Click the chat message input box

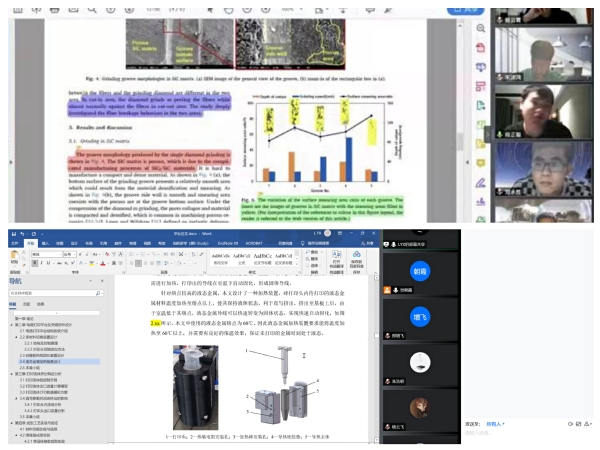pos(528,434)
